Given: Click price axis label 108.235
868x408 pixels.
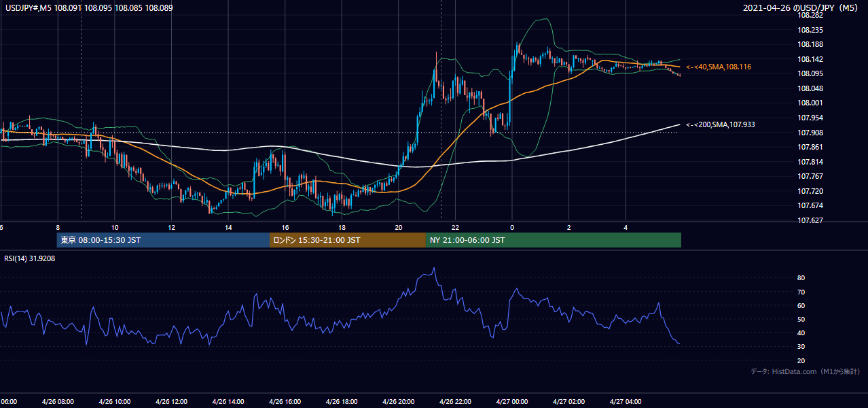Looking at the screenshot, I should click(810, 30).
